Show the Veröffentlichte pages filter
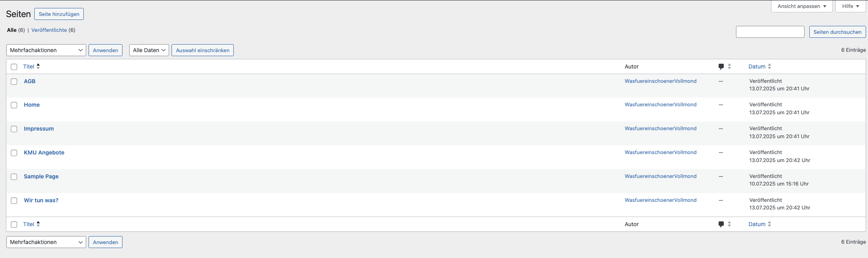 [49, 30]
